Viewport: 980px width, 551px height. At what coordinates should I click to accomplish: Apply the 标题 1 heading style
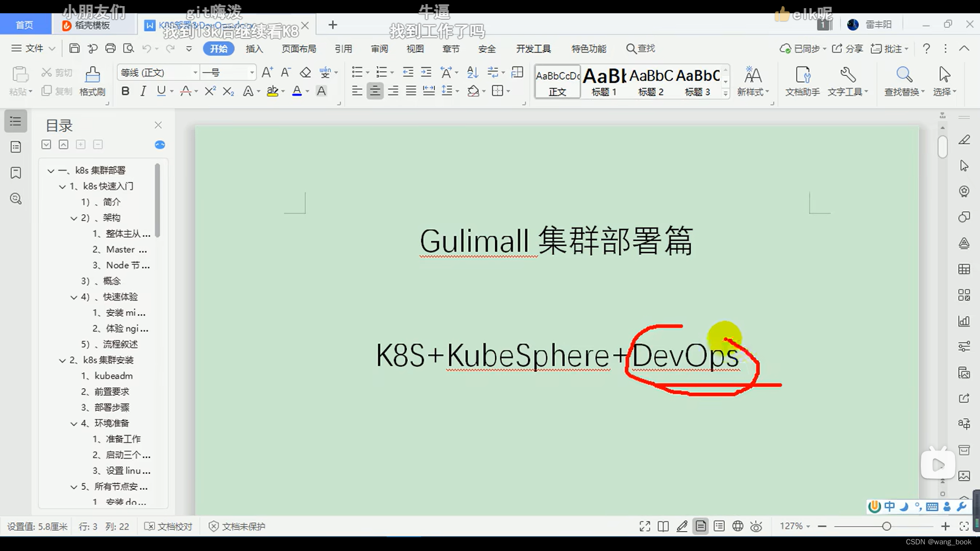(x=604, y=82)
